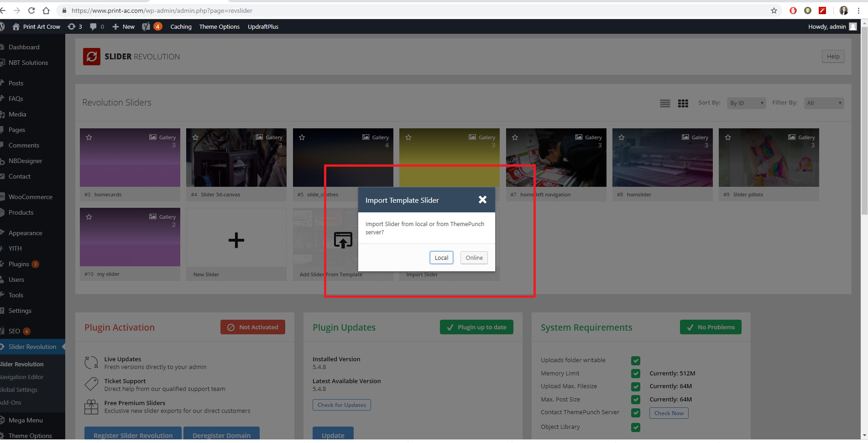
Task: Choose Online import option
Action: click(x=474, y=258)
